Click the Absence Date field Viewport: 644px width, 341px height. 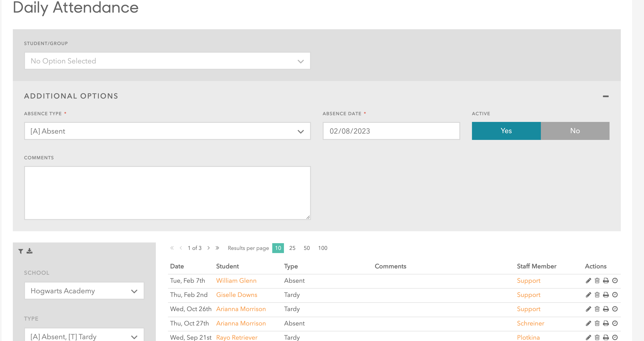[391, 131]
